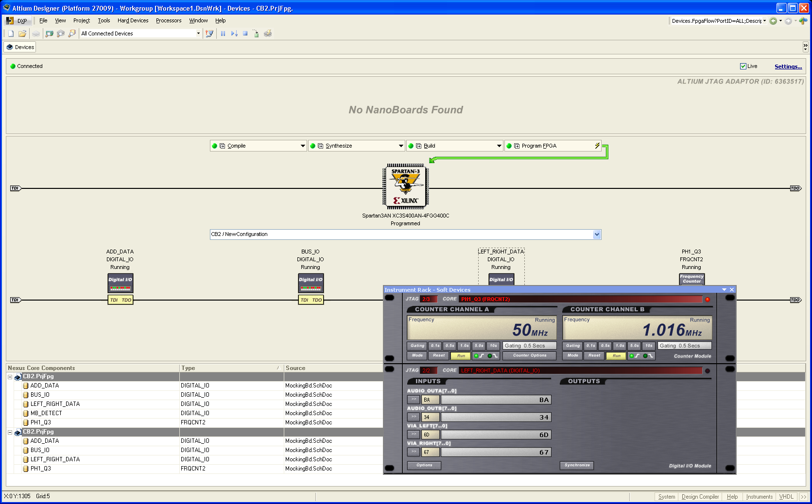Open the Synthesize stage dropdown arrow
812x504 pixels.
click(401, 146)
